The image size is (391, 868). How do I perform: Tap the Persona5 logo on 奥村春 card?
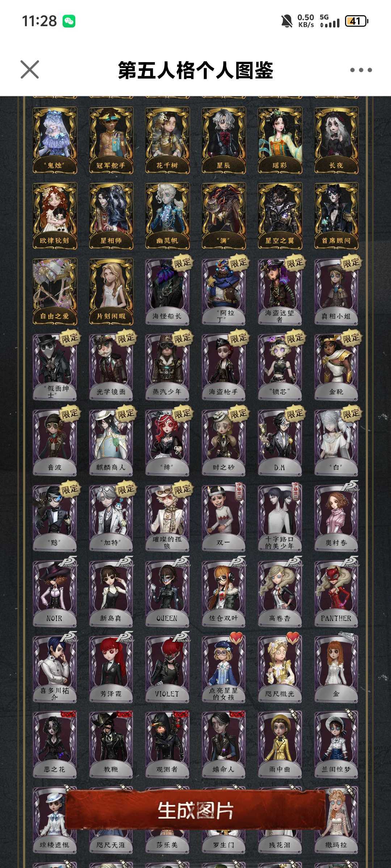[350, 486]
